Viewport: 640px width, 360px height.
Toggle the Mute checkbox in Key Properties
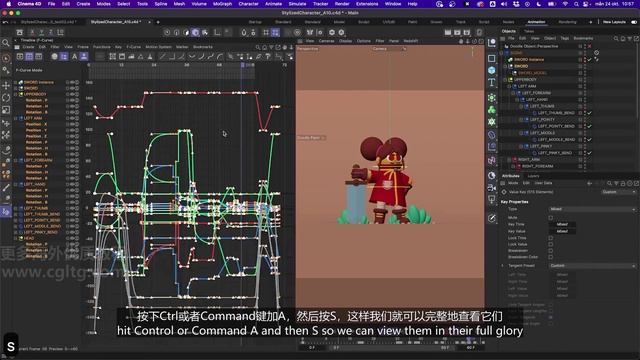point(551,218)
